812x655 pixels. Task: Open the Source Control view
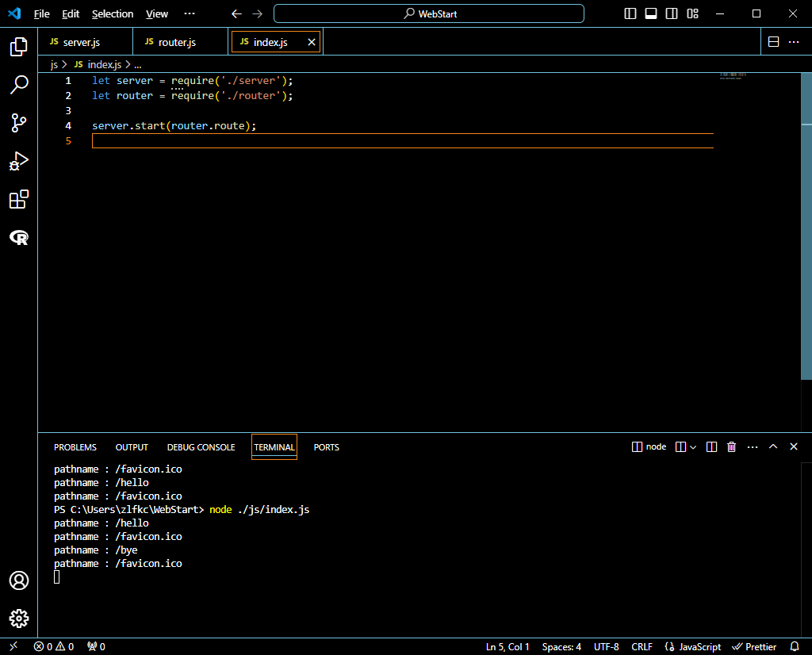[x=19, y=123]
